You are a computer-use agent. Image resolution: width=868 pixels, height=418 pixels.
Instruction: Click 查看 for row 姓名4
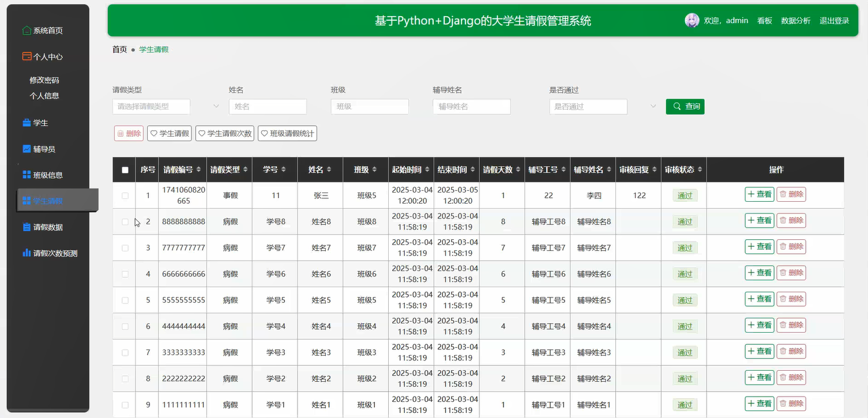tap(760, 325)
